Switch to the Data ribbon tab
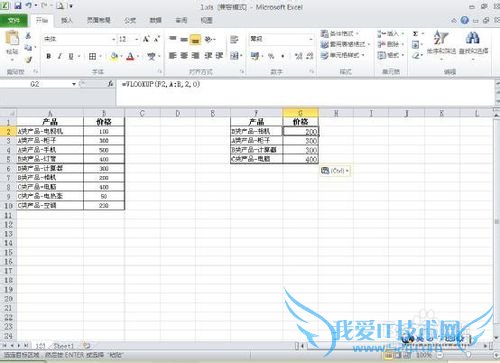Image resolution: width=500 pixels, height=363 pixels. (x=155, y=20)
